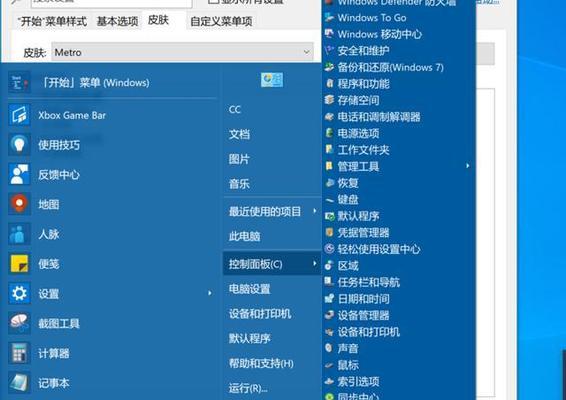This screenshot has height=400, width=566.
Task: Click the 程序和功能 icon
Action: pyautogui.click(x=329, y=83)
